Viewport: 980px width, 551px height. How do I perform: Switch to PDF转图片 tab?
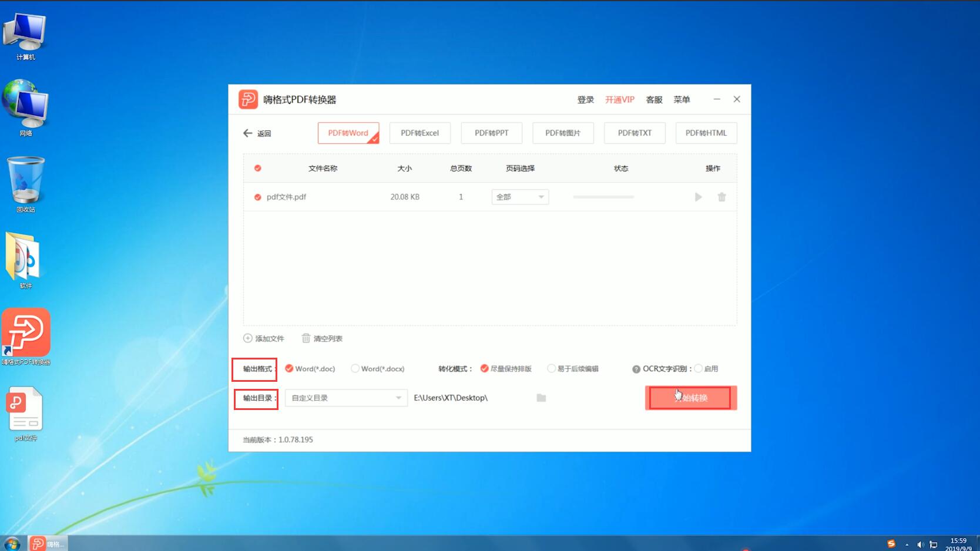tap(563, 133)
